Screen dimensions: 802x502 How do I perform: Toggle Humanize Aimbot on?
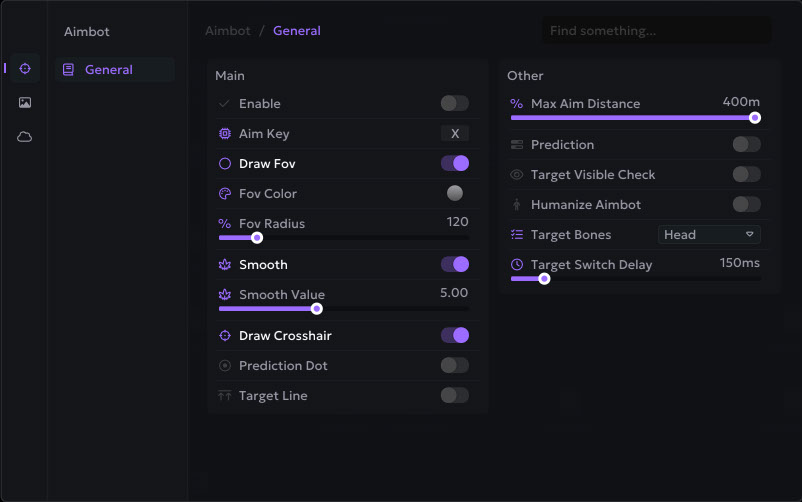[x=746, y=204]
